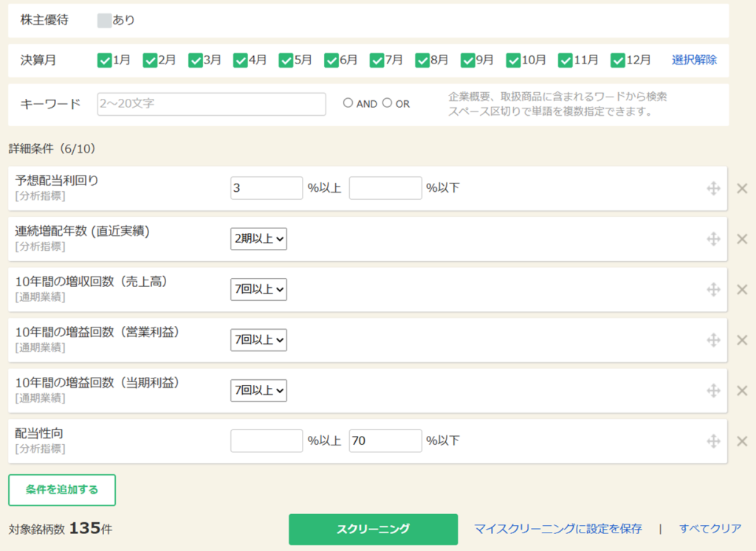
Task: Remove the 10年間の増益回数（当期利益） condition
Action: coord(742,391)
